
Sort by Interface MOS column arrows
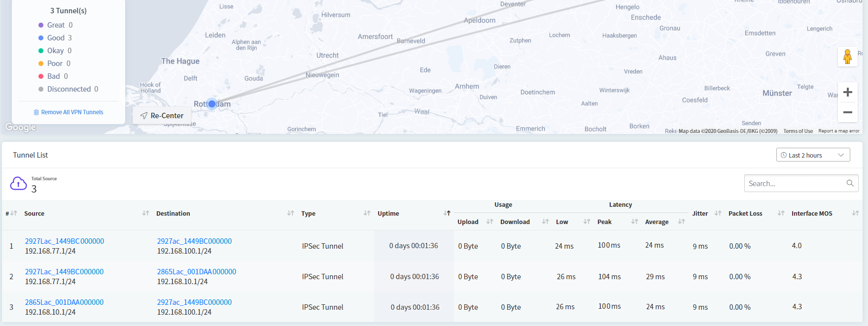tap(856, 213)
